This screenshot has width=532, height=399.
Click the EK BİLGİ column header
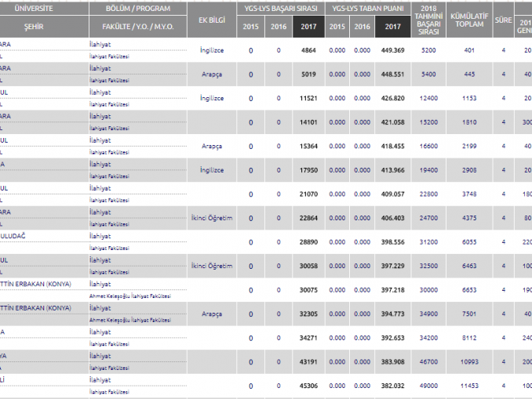(x=212, y=19)
